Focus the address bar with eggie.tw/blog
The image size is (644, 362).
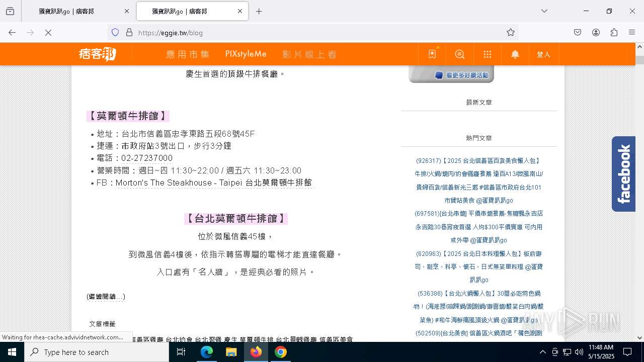click(x=312, y=32)
